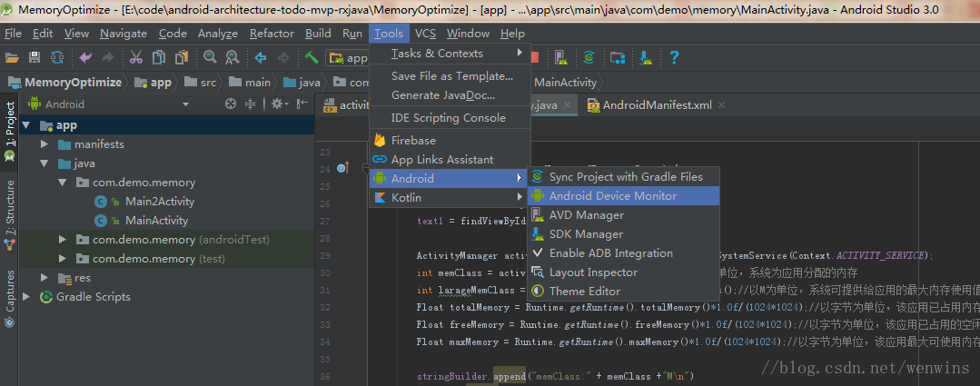The height and width of the screenshot is (386, 980).
Task: Expand com.demo.memory (test) package
Action: (x=63, y=259)
